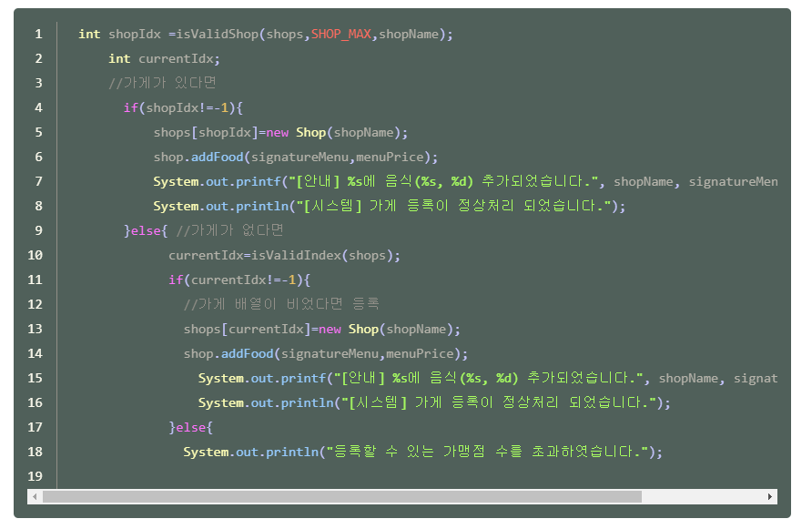
Task: Click addFood call on line 6
Action: [x=218, y=157]
